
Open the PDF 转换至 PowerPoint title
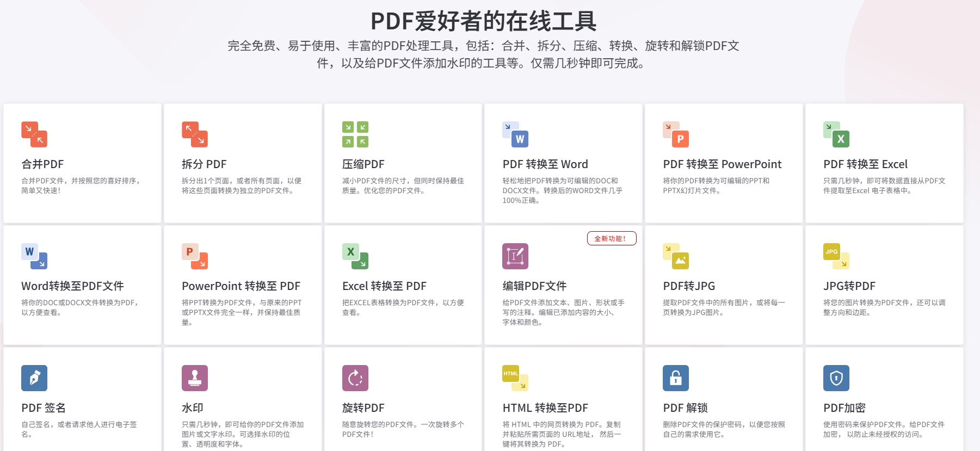[722, 164]
